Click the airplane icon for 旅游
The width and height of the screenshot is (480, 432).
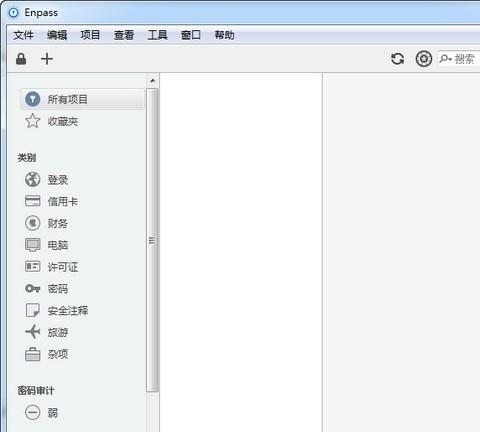[33, 332]
